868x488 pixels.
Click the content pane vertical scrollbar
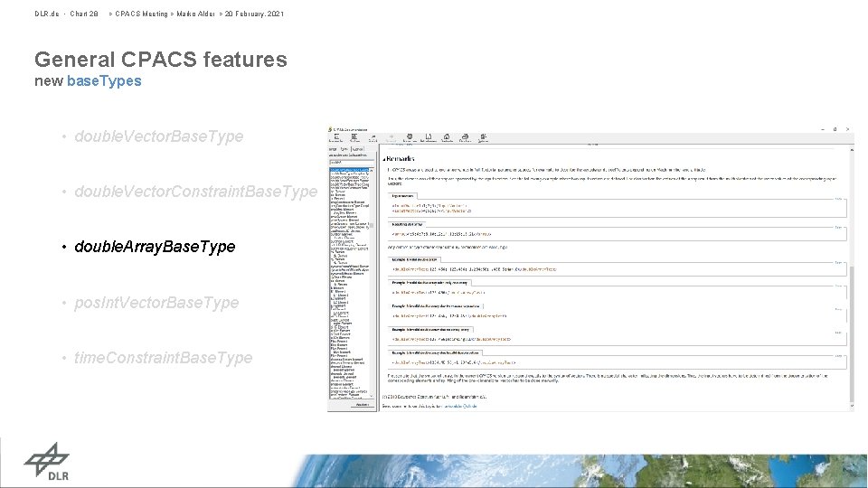click(852, 277)
